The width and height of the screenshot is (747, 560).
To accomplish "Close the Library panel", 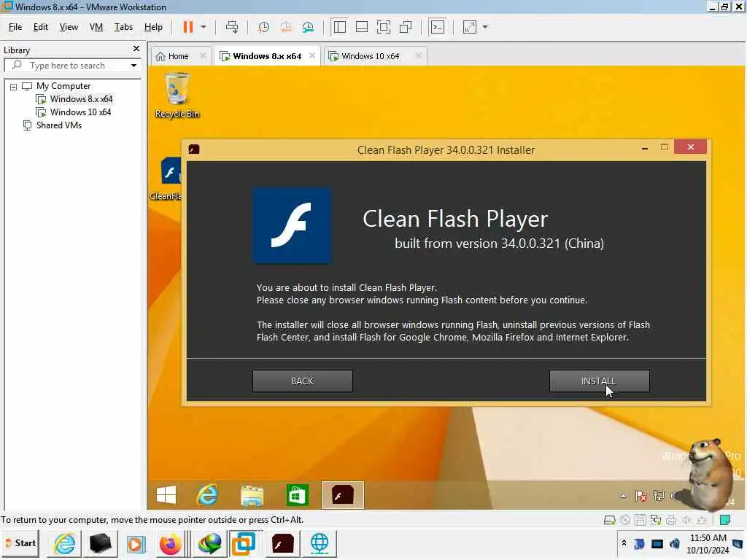I will click(x=136, y=49).
